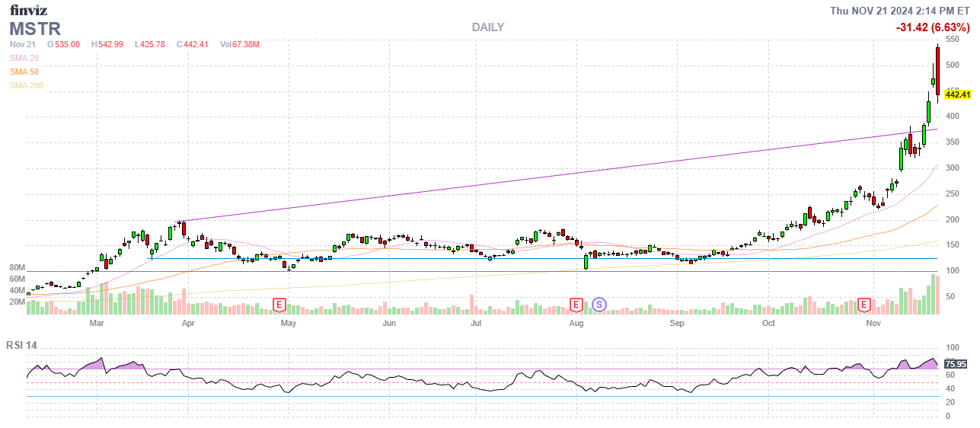Click the Oct label on the time axis
This screenshot has width=980, height=428.
click(768, 323)
